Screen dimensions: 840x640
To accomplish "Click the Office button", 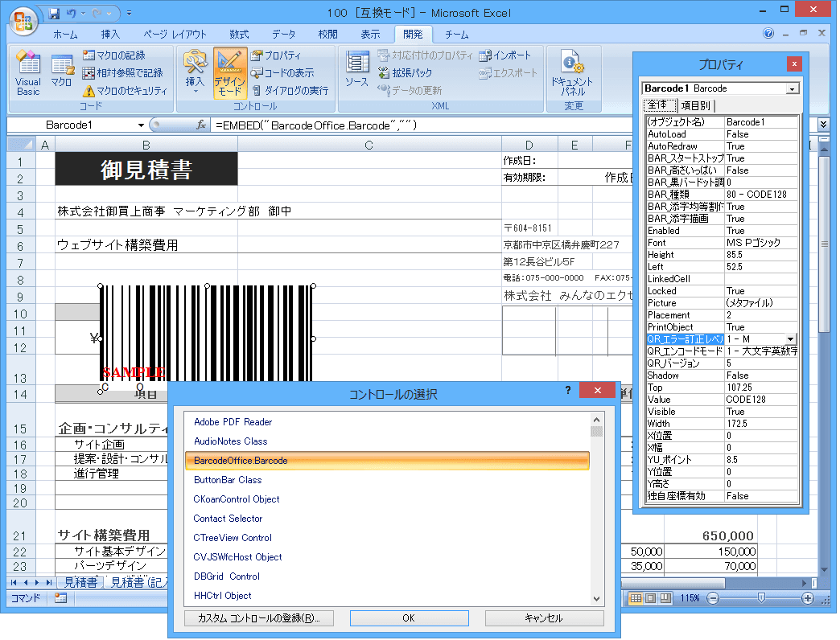I will tap(23, 22).
